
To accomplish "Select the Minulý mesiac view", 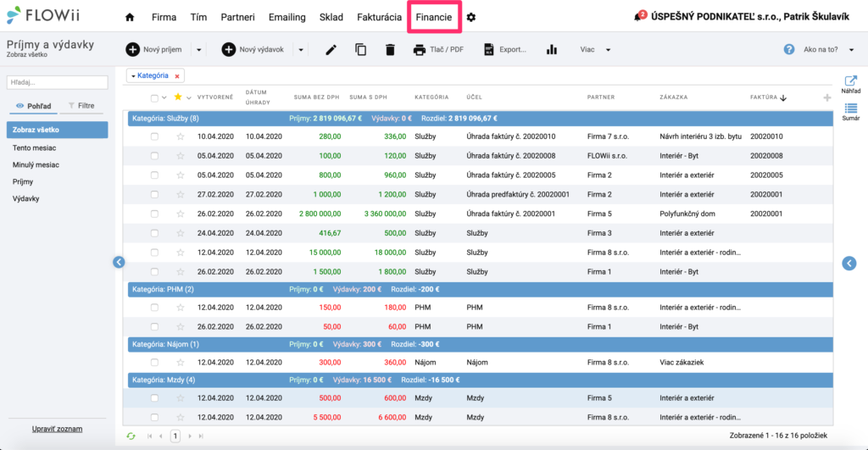I will [x=36, y=165].
